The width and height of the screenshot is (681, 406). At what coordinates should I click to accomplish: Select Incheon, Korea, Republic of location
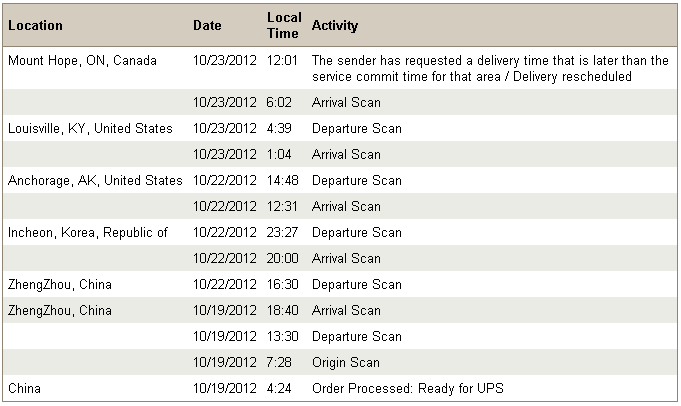[88, 233]
